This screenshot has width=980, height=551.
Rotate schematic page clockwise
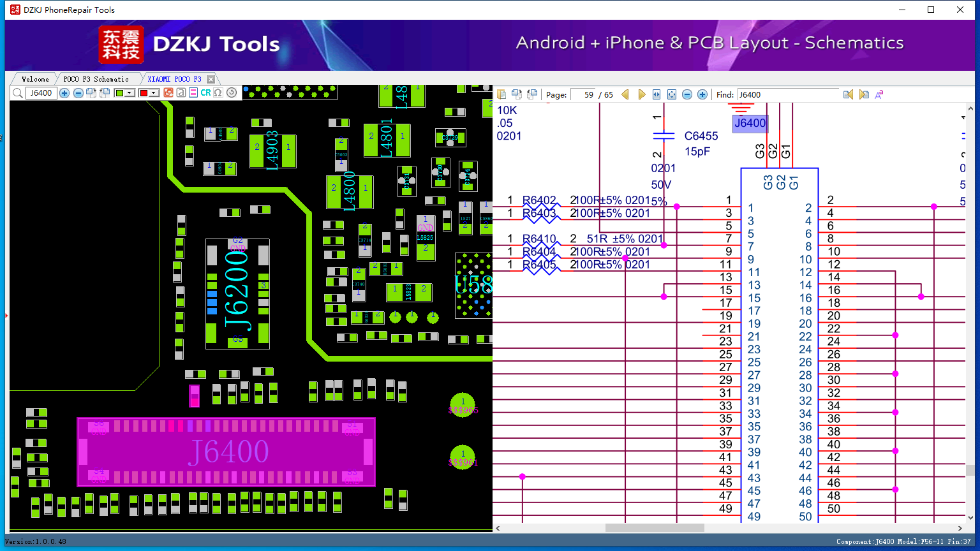point(517,94)
